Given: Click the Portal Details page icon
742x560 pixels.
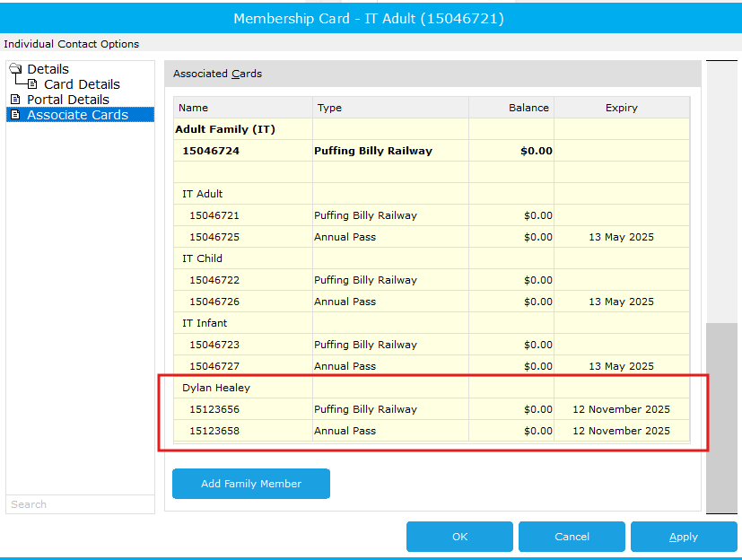Looking at the screenshot, I should tap(15, 100).
